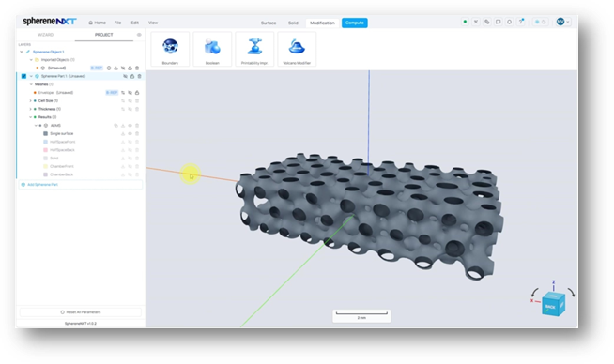Click Reset All Parameters button
Screen dimensions: 614x364
[x=81, y=312]
